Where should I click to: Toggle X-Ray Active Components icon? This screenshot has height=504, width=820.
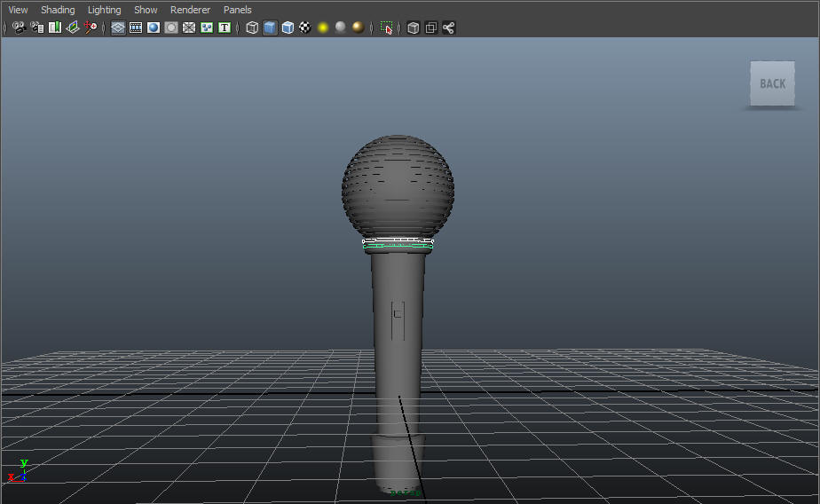[431, 28]
